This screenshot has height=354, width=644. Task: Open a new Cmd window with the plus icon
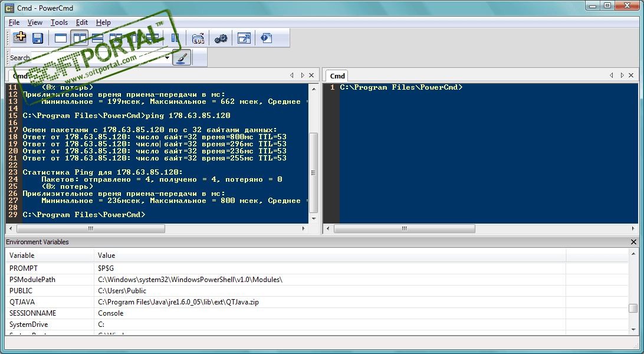point(19,38)
